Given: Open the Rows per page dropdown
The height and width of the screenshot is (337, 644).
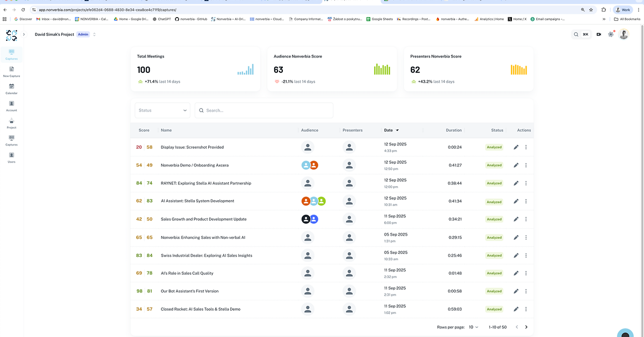Looking at the screenshot, I should (472, 327).
